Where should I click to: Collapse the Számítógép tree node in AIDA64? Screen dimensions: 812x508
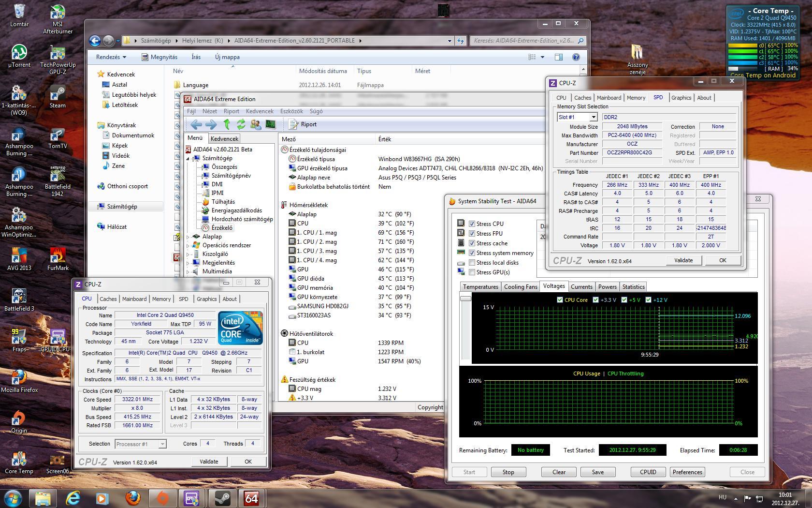click(188, 158)
